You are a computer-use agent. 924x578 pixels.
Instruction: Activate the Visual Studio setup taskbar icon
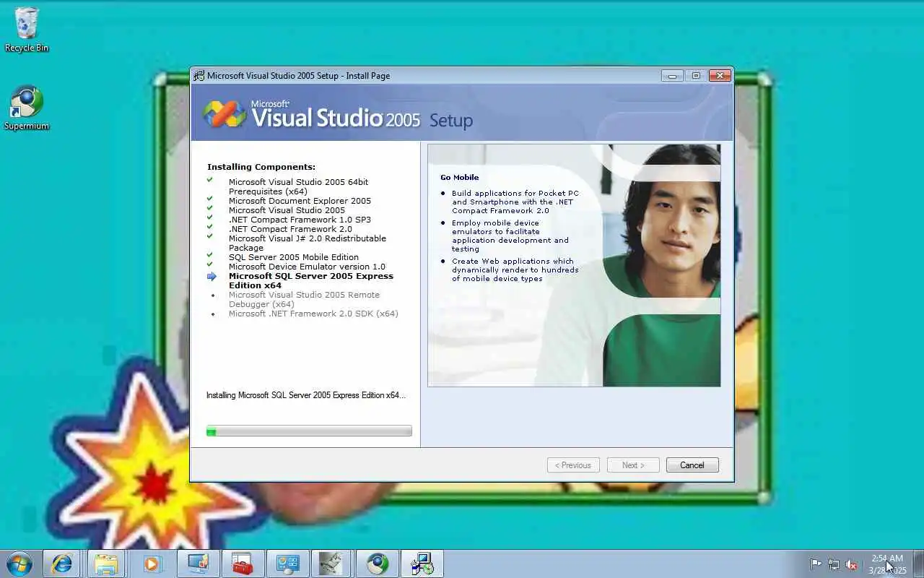click(x=422, y=564)
